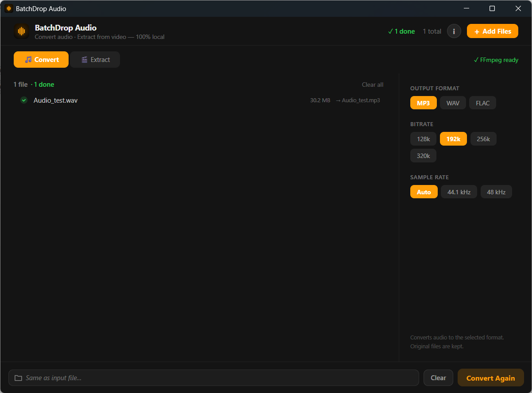Click the Convert Again button
The width and height of the screenshot is (532, 393).
click(491, 378)
